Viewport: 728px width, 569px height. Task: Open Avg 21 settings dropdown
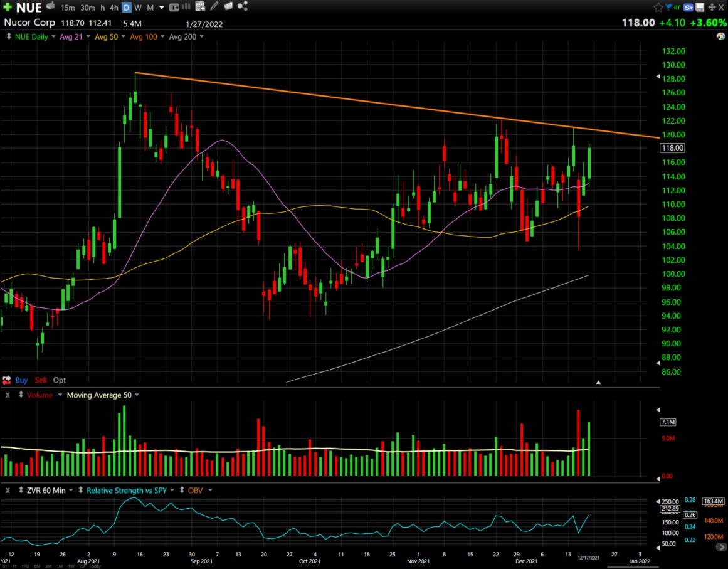pyautogui.click(x=88, y=36)
